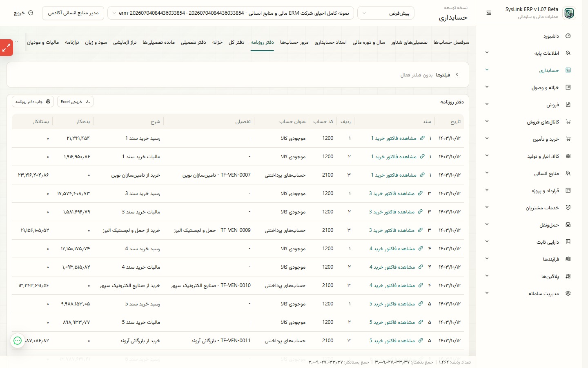Open مشاهده فاکتور خرید 3 for مالیات خرید سند 3
Screen dimensions: 588x368
point(392,212)
